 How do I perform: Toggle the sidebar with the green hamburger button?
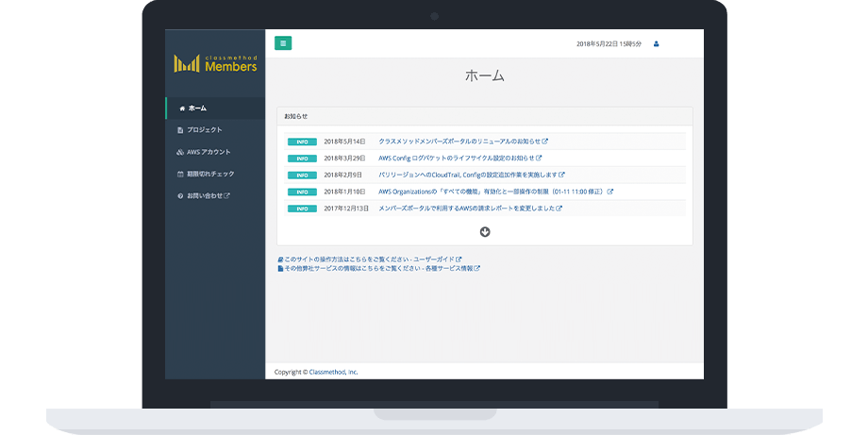(x=283, y=43)
